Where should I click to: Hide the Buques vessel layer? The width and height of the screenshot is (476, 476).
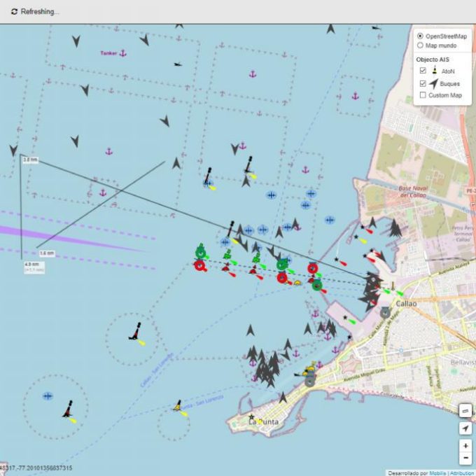click(423, 83)
